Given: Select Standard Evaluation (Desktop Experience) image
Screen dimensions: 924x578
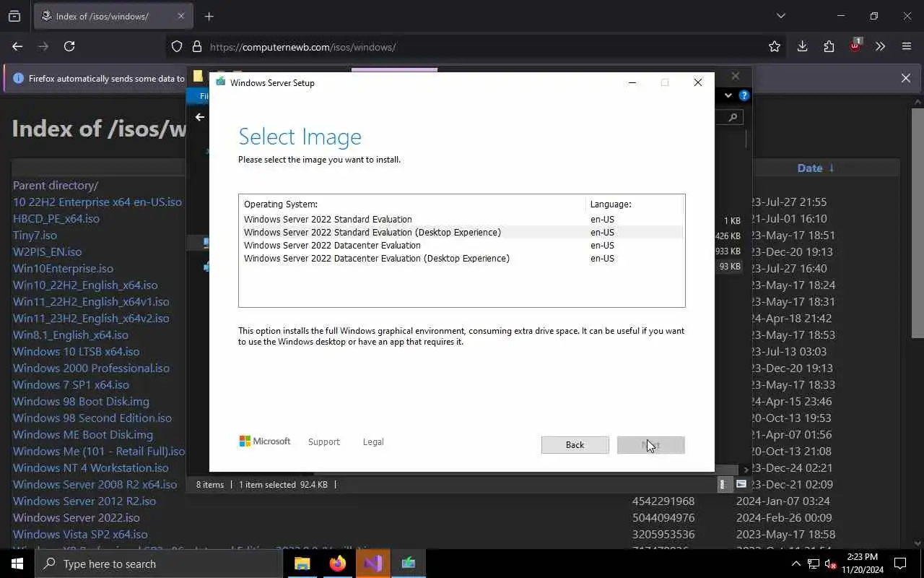Looking at the screenshot, I should tap(461, 232).
